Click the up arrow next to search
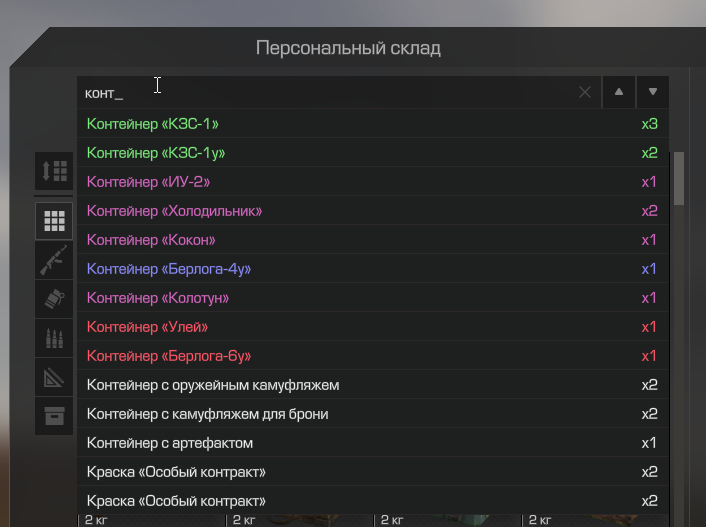The height and width of the screenshot is (527, 706). click(619, 92)
